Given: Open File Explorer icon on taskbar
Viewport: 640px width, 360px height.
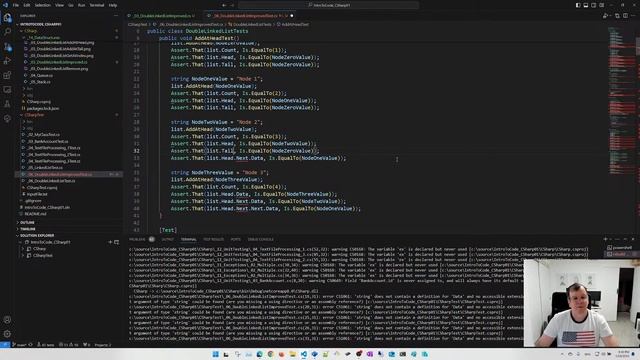Looking at the screenshot, I should coord(293,354).
